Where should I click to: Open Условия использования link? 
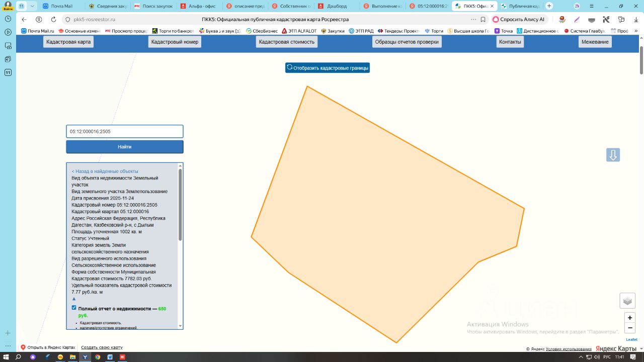pyautogui.click(x=569, y=349)
